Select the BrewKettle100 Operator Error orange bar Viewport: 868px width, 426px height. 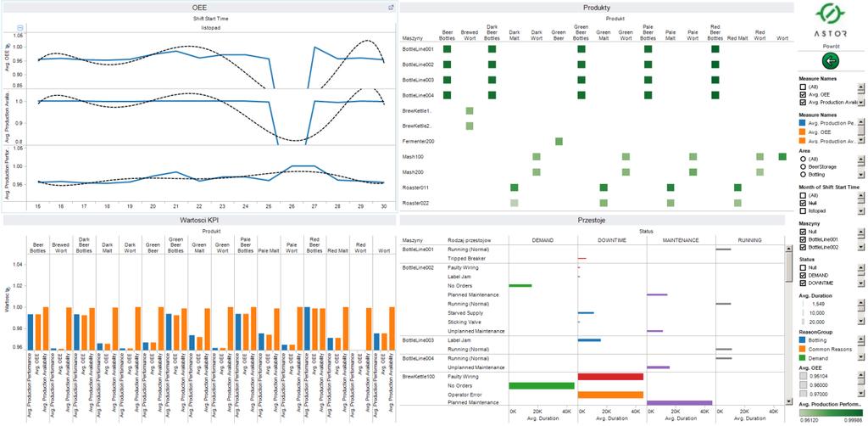coord(610,395)
